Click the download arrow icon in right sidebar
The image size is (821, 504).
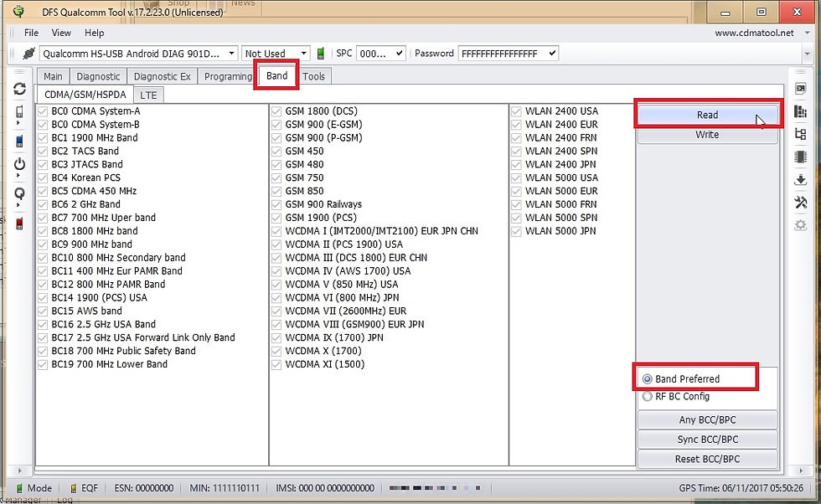pos(801,179)
